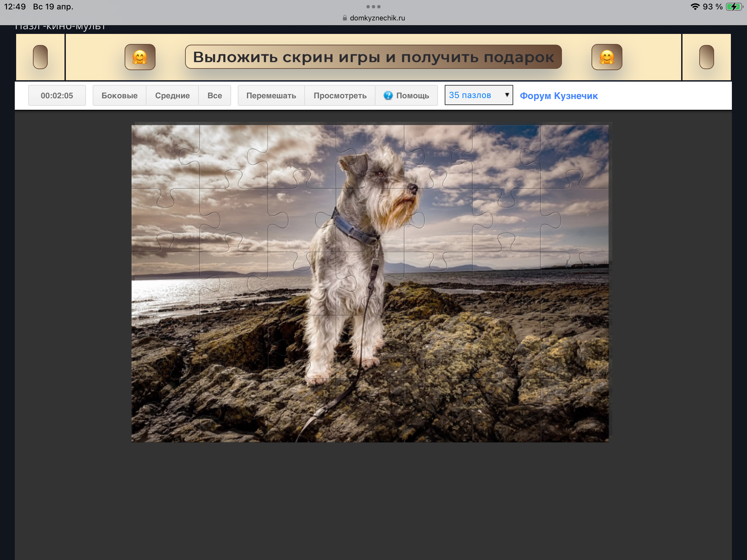Click the dropdown arrow of puzzle count
This screenshot has width=747, height=560.
507,95
